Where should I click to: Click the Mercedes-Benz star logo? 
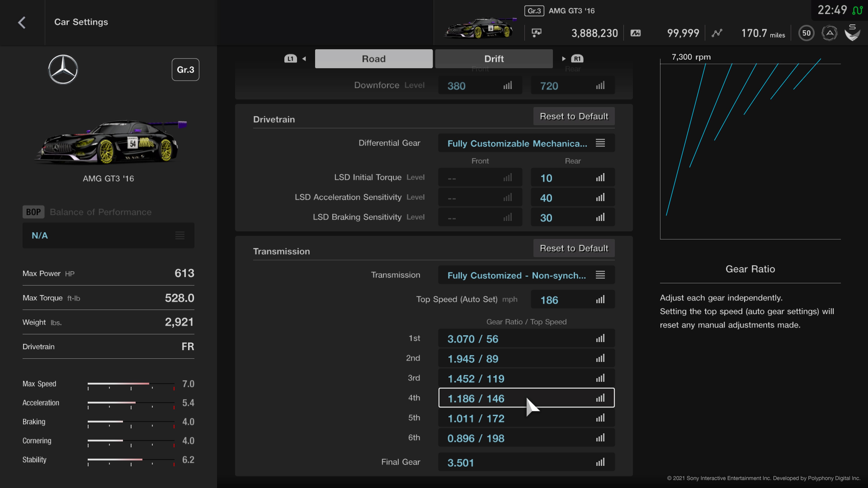[x=63, y=69]
